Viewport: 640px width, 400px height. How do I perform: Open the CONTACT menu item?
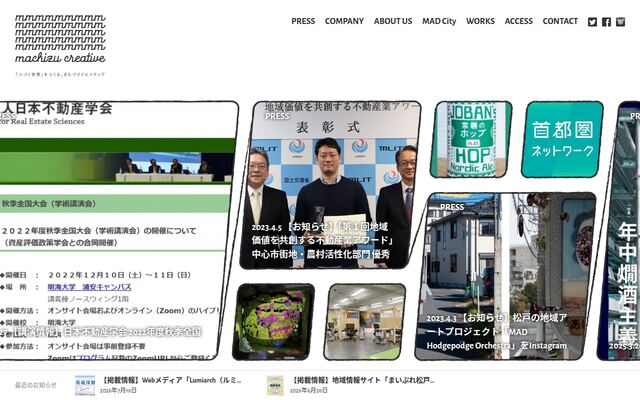(560, 21)
